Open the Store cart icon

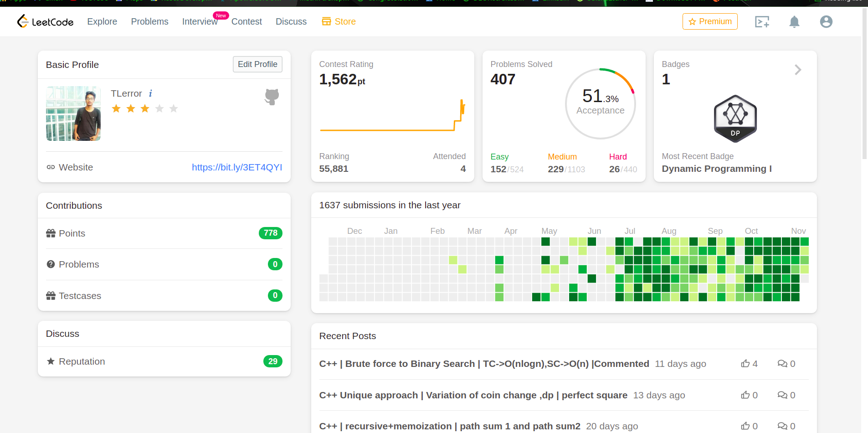(x=326, y=21)
